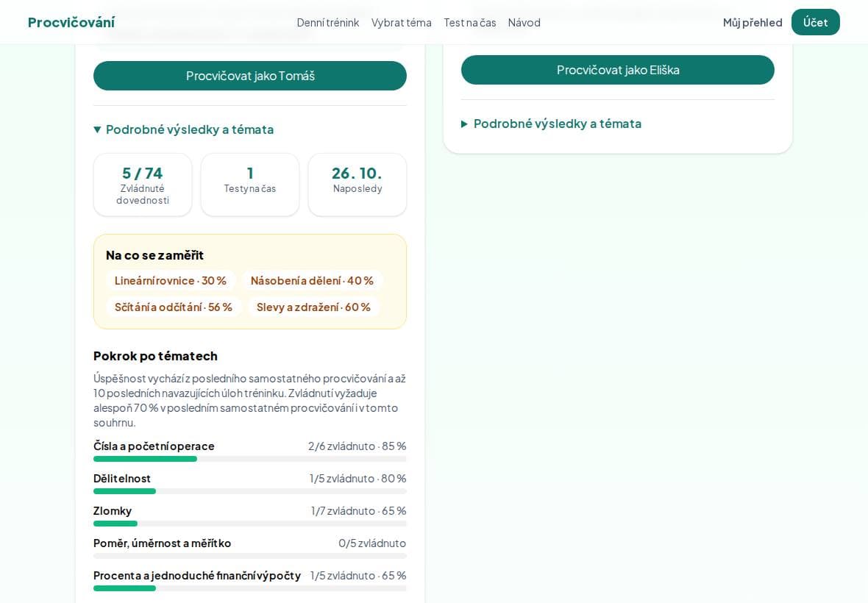Click the 1/5 zvládnuto · 80 % value
This screenshot has height=603, width=868.
pyautogui.click(x=357, y=479)
